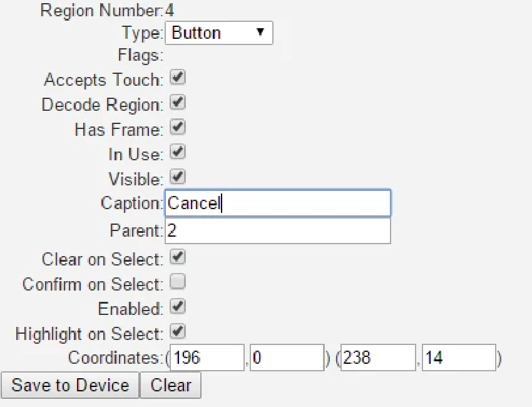Click the Type dropdown arrow

pyautogui.click(x=260, y=33)
